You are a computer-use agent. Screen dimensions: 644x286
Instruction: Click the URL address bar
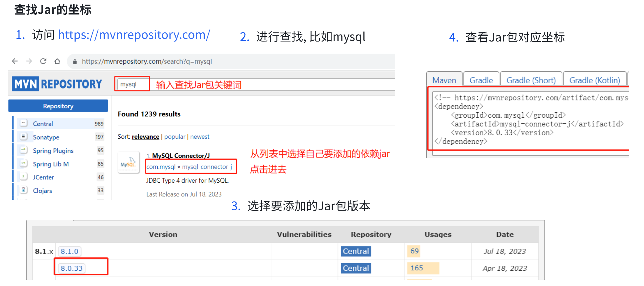click(x=231, y=61)
